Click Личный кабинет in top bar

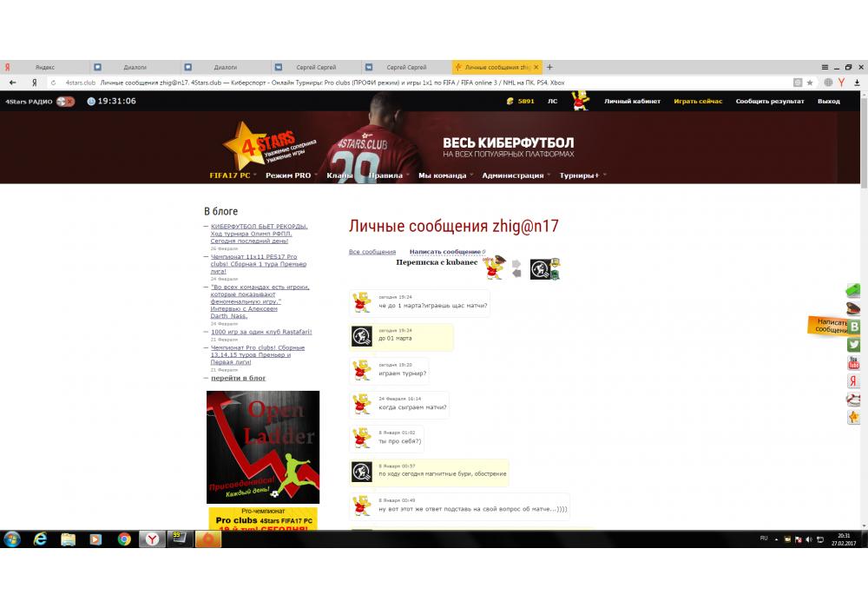coord(631,102)
